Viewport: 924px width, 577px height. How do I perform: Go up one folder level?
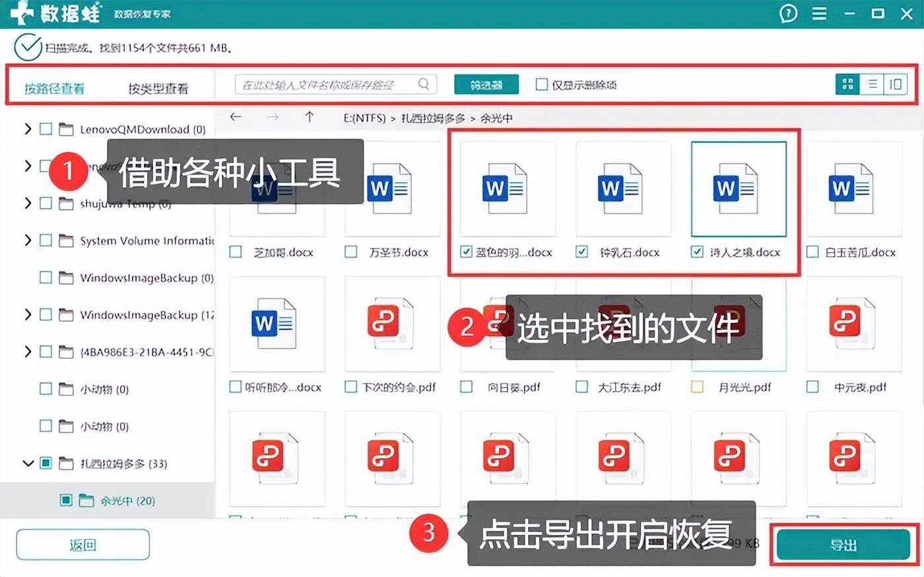pos(309,117)
